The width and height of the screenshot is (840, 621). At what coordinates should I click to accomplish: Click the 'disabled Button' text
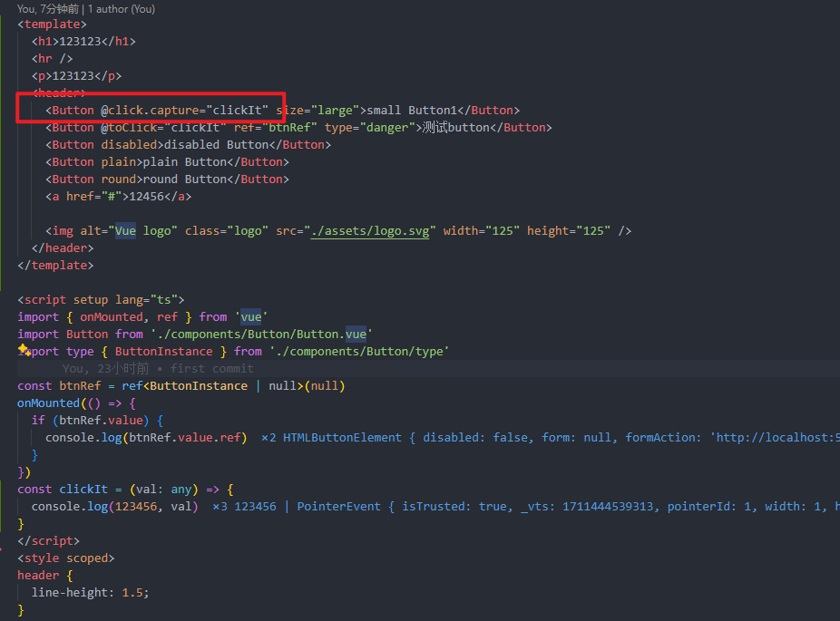[x=217, y=144]
